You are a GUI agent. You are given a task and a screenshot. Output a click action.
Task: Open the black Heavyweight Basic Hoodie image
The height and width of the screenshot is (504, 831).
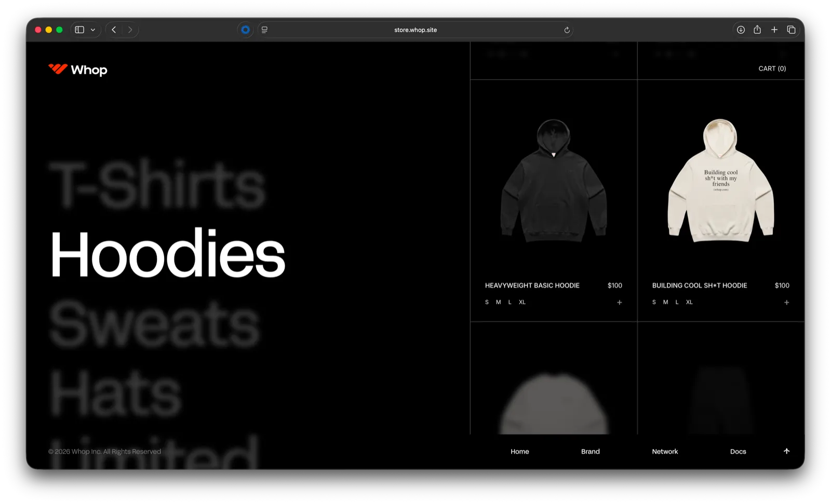pos(554,180)
